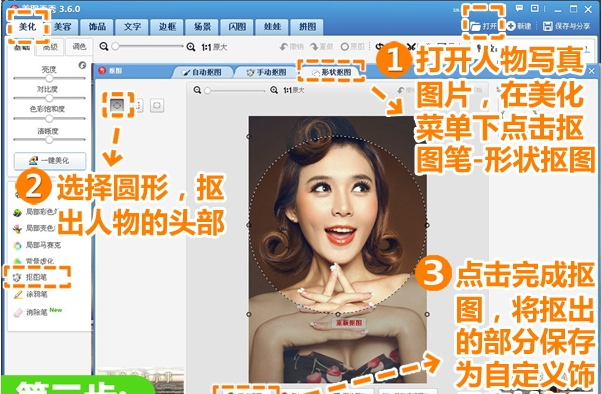601x394 pixels.
Task: Click 1:1 原大 in the main toolbar
Action: click(x=214, y=47)
